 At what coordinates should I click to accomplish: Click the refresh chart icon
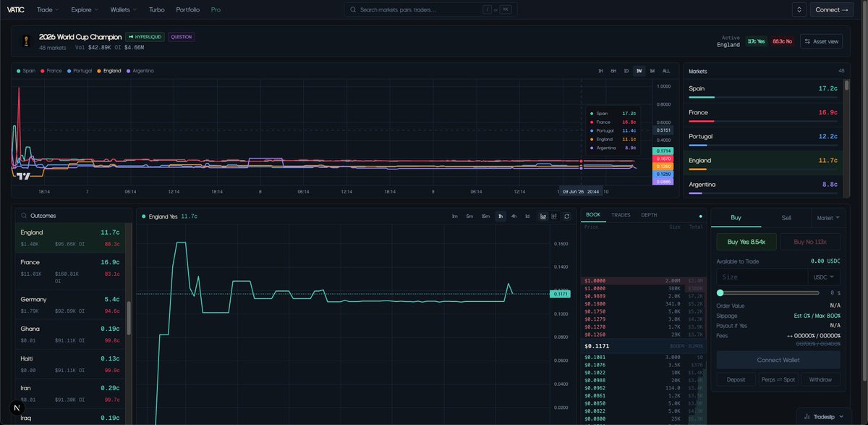tap(566, 216)
